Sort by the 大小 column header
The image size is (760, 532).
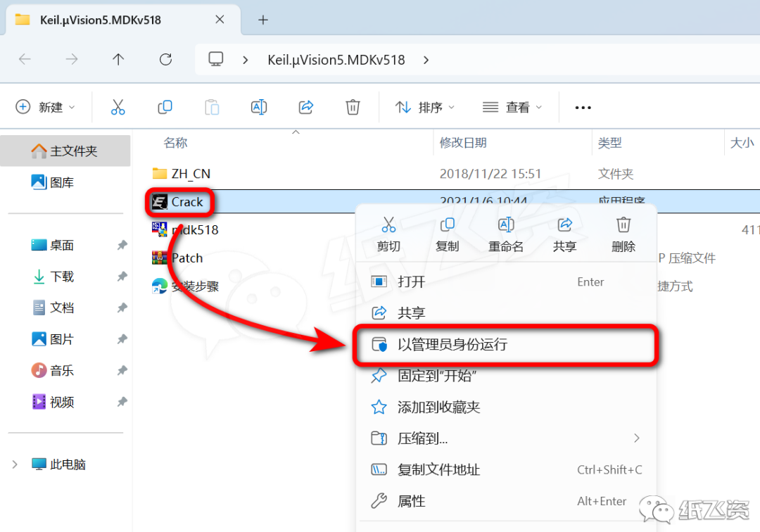[x=742, y=142]
